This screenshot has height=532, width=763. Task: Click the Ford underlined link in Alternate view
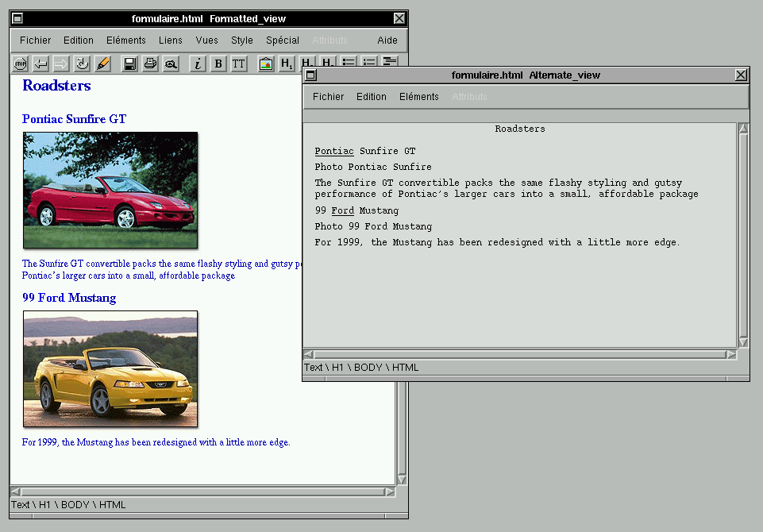pyautogui.click(x=343, y=210)
